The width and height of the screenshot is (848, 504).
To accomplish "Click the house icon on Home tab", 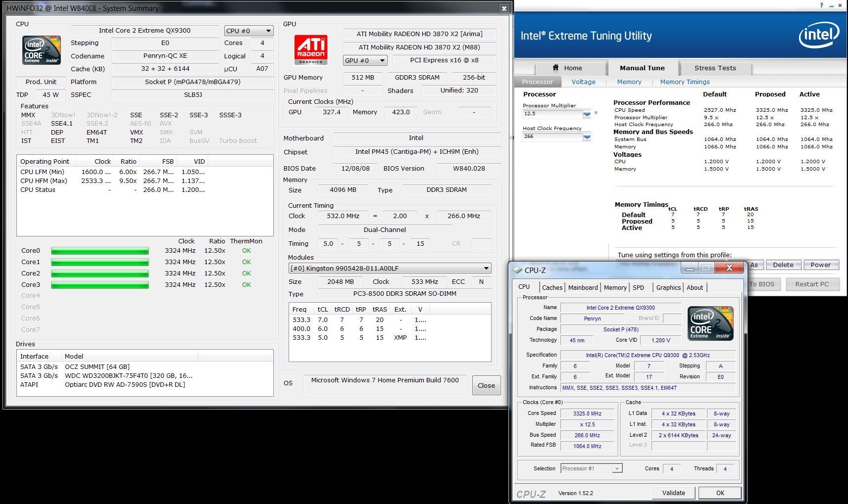I will click(555, 68).
